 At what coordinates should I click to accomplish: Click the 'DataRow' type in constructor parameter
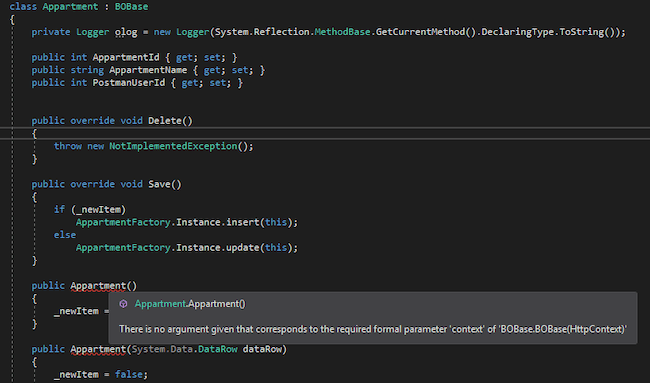point(218,349)
